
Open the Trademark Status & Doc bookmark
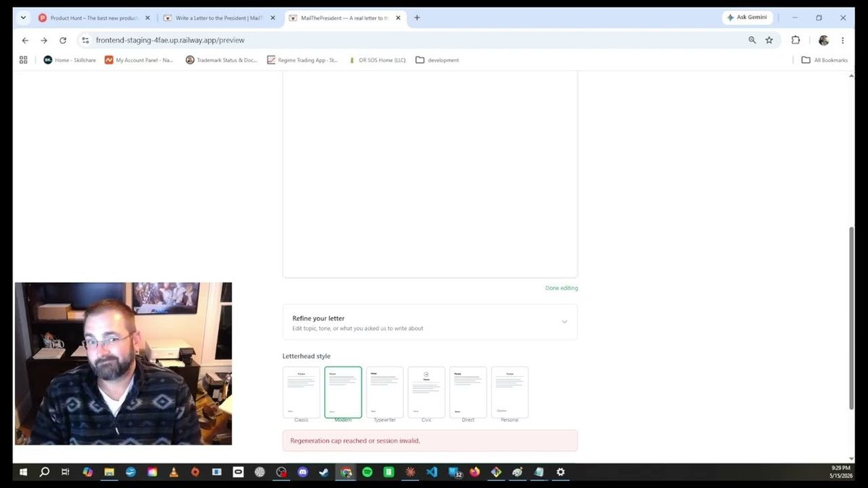(221, 60)
